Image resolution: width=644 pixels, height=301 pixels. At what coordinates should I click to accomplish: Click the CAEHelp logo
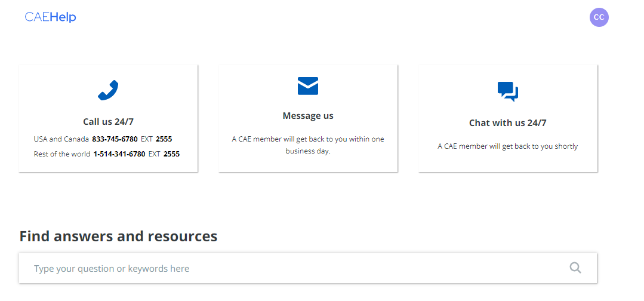[x=50, y=17]
